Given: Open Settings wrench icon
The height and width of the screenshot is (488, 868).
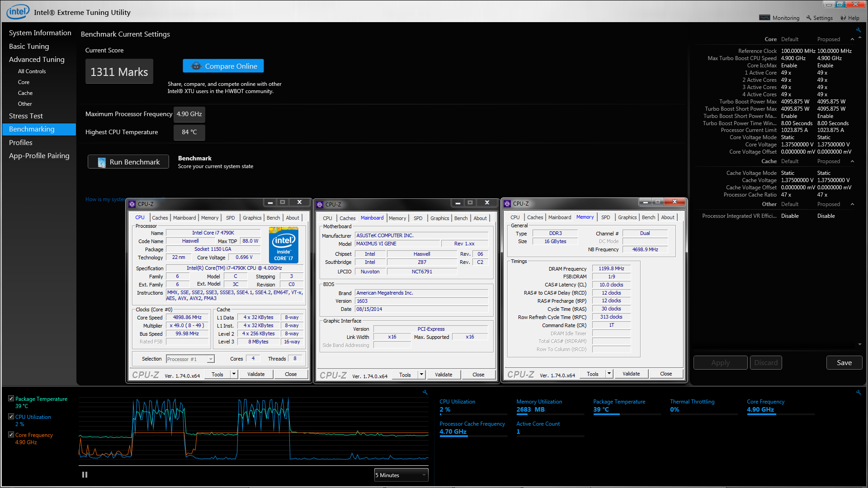Looking at the screenshot, I should (809, 18).
